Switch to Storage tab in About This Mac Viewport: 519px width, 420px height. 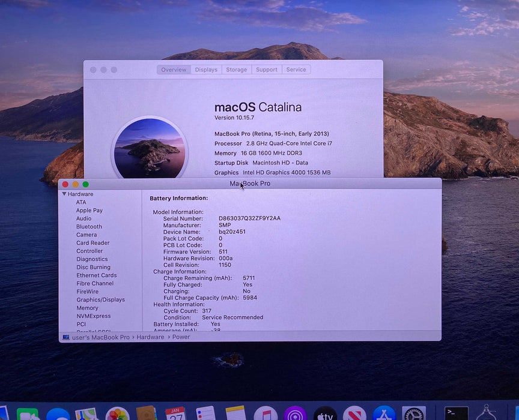236,70
